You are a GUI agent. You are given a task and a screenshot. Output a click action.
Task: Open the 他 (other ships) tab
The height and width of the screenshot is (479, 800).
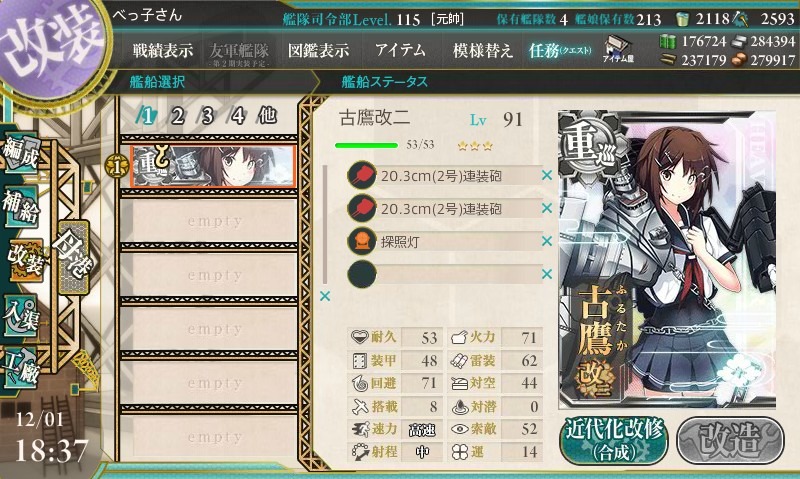coord(267,116)
